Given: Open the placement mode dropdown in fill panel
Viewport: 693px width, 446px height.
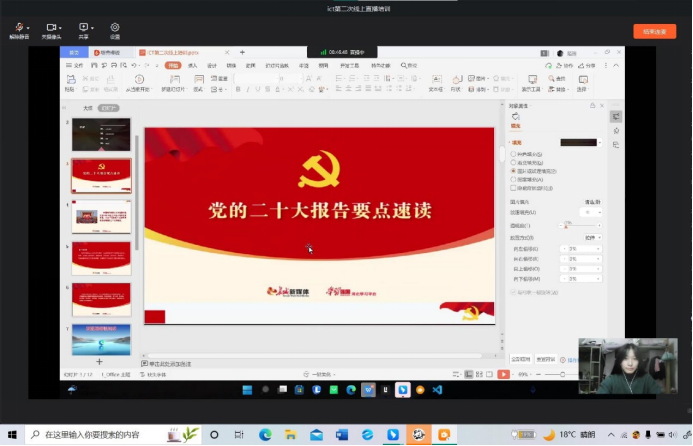Looking at the screenshot, I should pyautogui.click(x=592, y=238).
